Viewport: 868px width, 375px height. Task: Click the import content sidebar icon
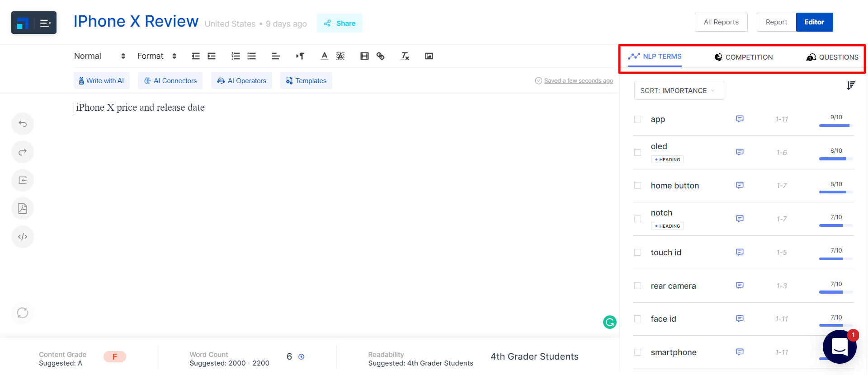point(23,180)
